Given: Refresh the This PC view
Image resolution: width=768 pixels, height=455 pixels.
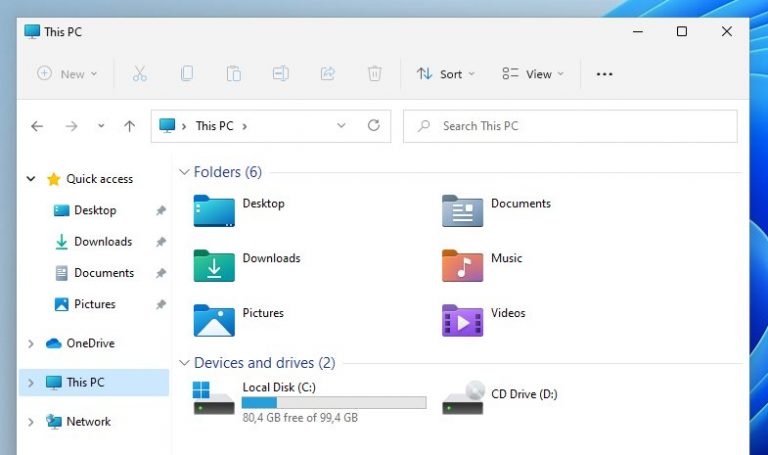Looking at the screenshot, I should (374, 126).
